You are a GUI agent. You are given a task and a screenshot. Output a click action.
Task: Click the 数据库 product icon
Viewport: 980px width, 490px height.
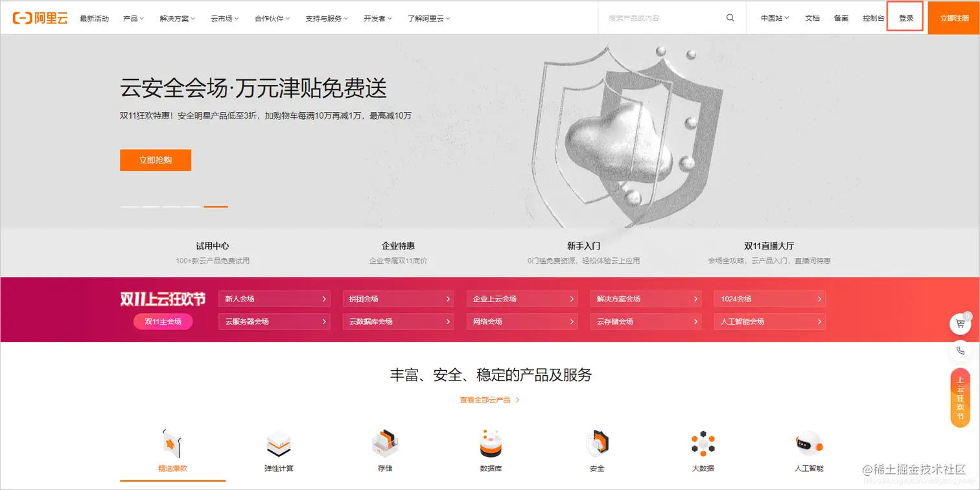(x=491, y=443)
